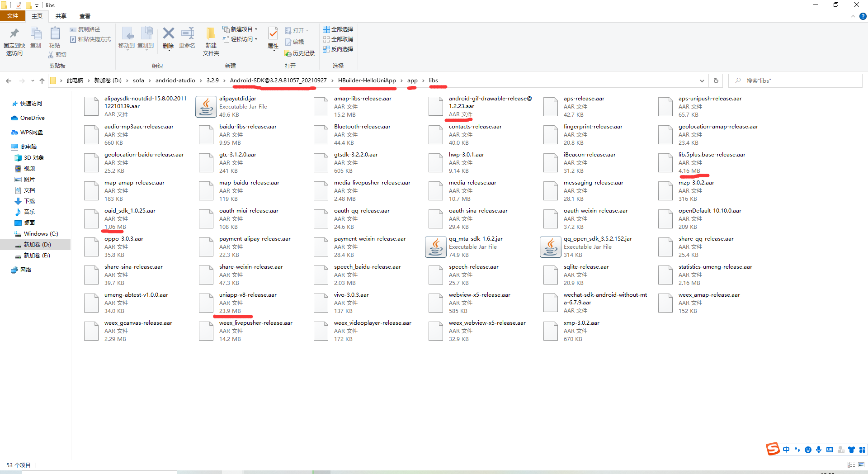
Task: Select weex_livepusher-release.aar file
Action: coord(246,331)
